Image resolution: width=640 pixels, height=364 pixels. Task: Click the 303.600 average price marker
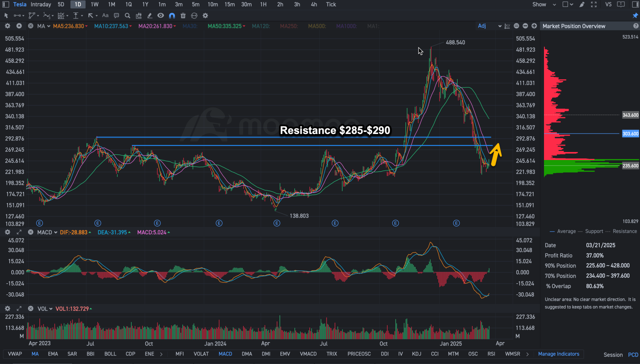[630, 134]
